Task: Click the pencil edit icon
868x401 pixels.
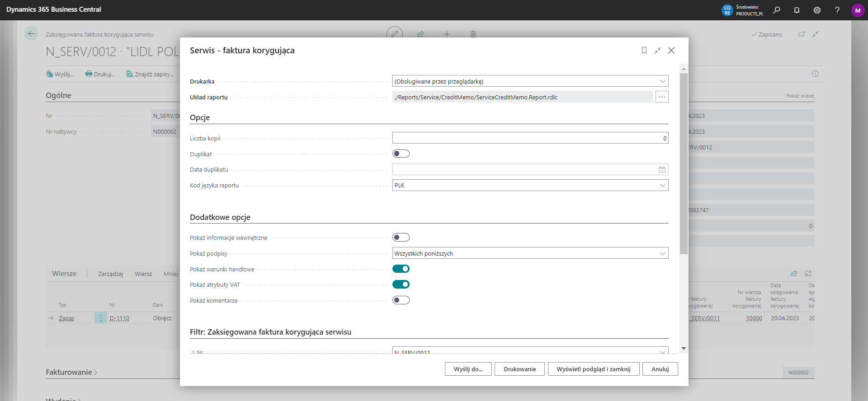Action: click(x=395, y=34)
